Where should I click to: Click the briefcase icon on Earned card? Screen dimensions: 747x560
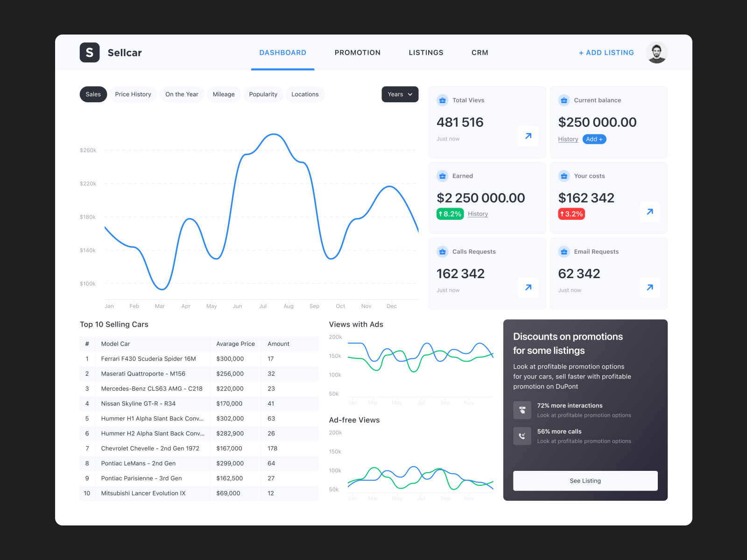[442, 176]
